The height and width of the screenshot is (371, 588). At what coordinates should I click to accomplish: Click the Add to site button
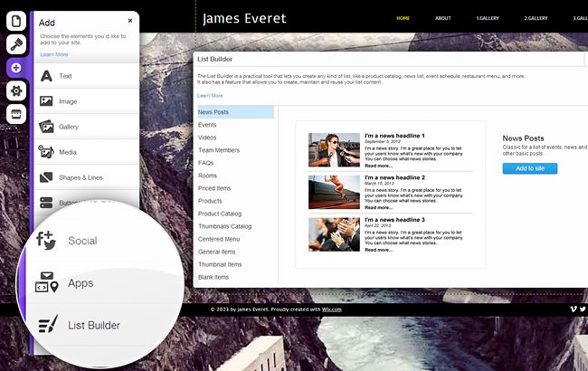[x=530, y=168]
